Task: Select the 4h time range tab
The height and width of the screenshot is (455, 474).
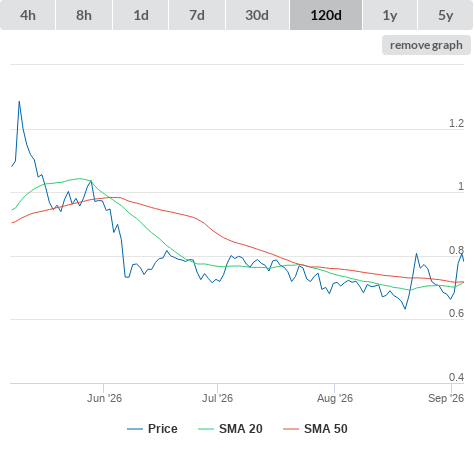Action: point(28,15)
